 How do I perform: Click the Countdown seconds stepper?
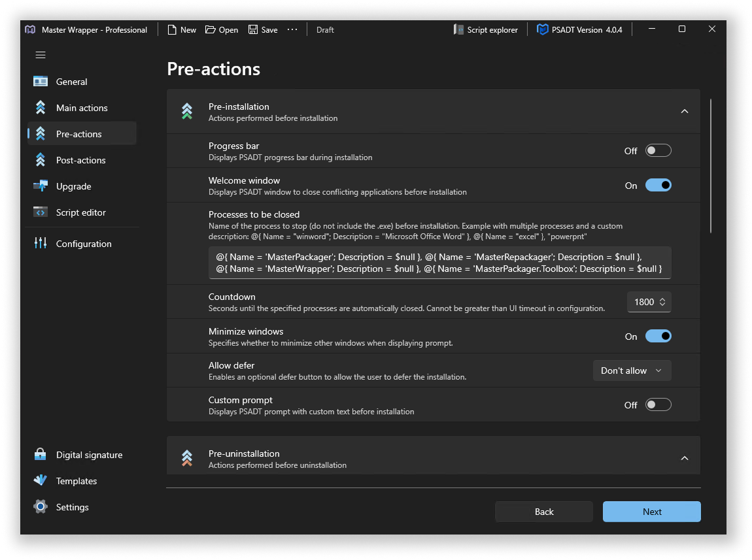662,302
